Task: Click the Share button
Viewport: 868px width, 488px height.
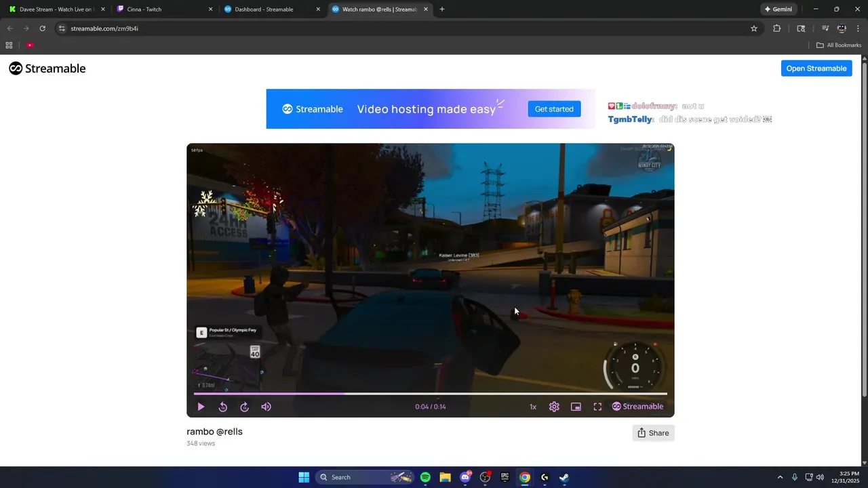Action: tap(653, 433)
